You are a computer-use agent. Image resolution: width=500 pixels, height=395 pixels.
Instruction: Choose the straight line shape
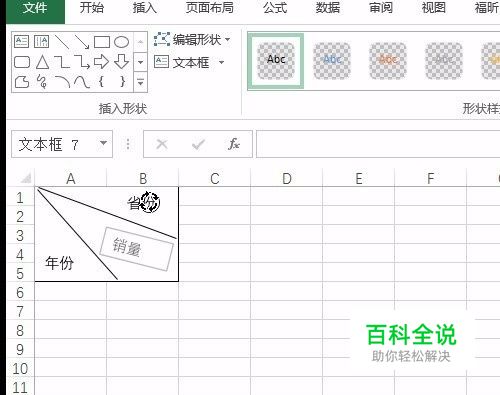tap(62, 42)
